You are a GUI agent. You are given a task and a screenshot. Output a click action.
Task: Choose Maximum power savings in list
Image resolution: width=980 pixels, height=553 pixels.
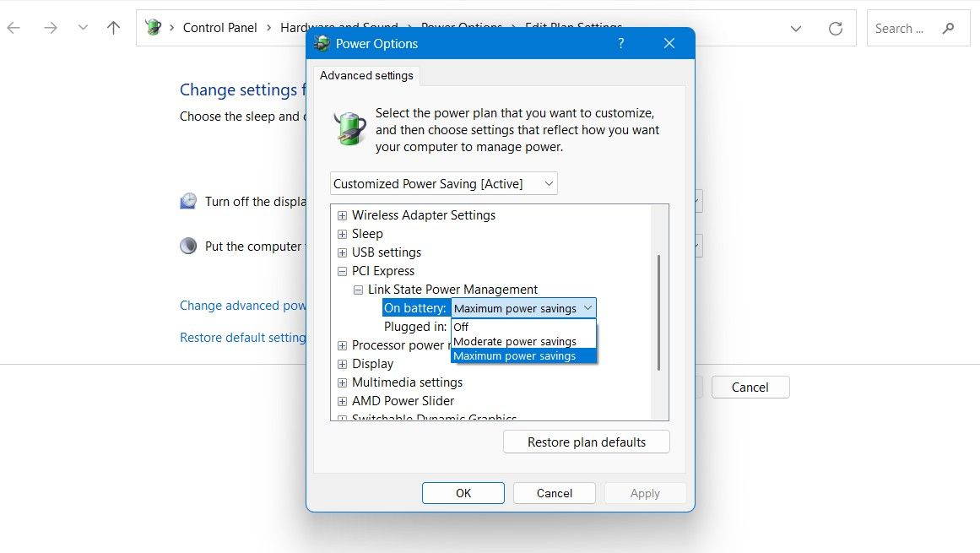(x=523, y=356)
